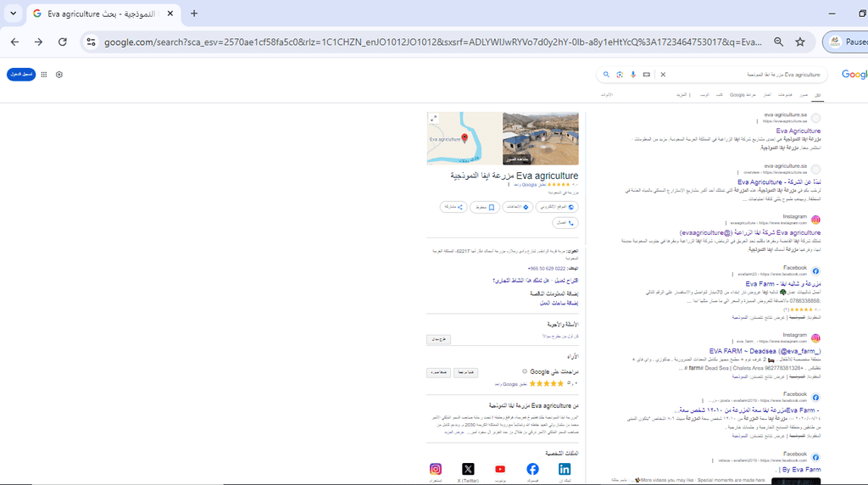Click the call button with phone icon
868x485 pixels.
tap(565, 222)
